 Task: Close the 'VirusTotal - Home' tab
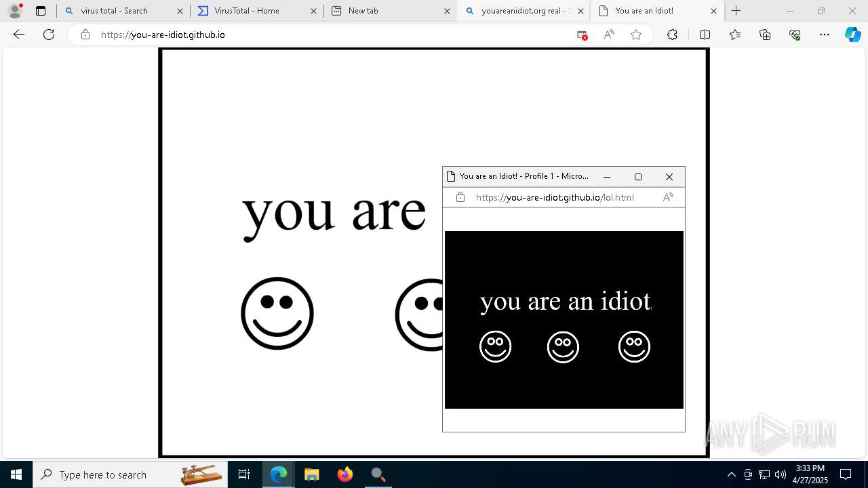313,11
